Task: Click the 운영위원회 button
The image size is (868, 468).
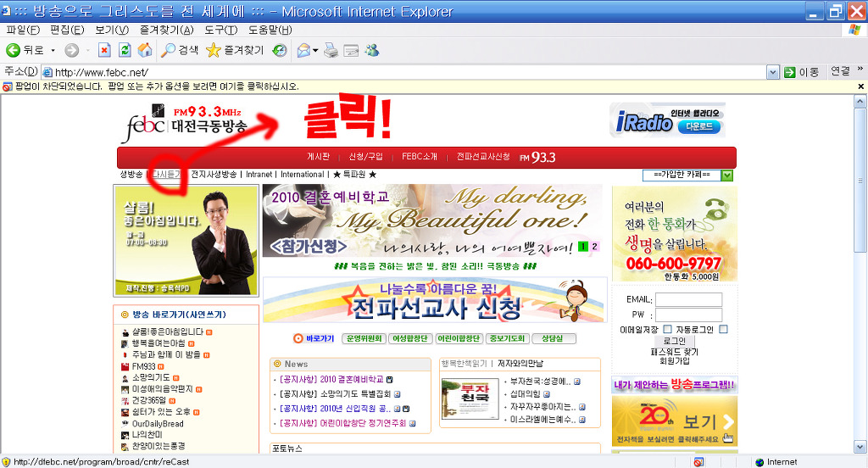Action: [x=364, y=338]
